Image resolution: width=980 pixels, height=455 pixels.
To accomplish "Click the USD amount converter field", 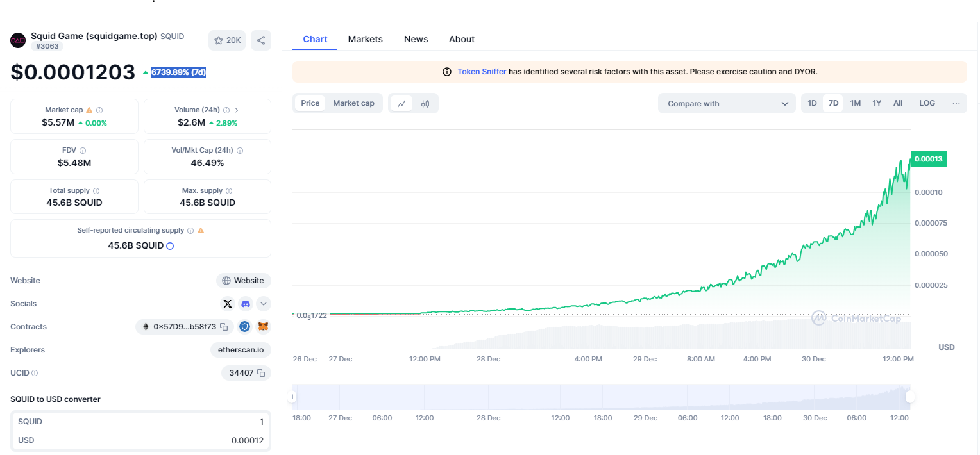I will 140,441.
